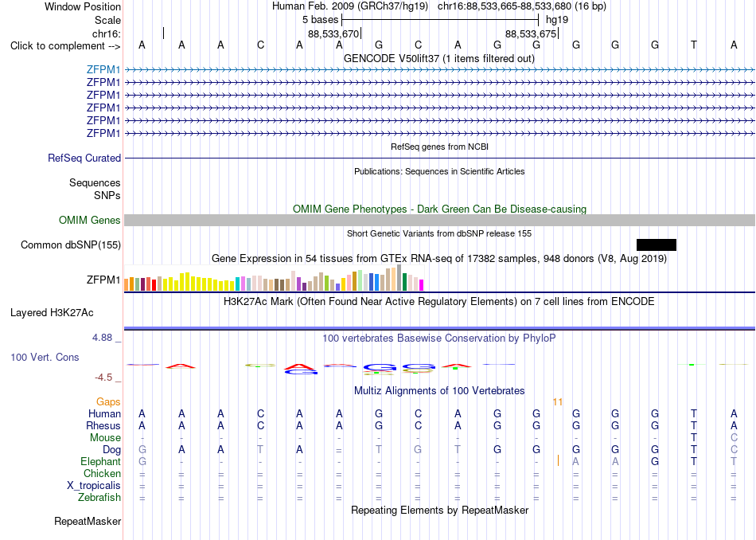Screen dimensions: 756x540
Task: Click the Dog species label
Action: coord(111,450)
